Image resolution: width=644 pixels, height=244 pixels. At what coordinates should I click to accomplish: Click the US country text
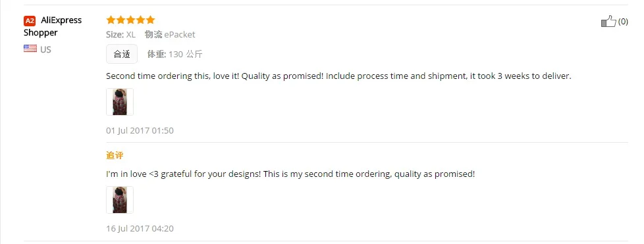(x=45, y=49)
